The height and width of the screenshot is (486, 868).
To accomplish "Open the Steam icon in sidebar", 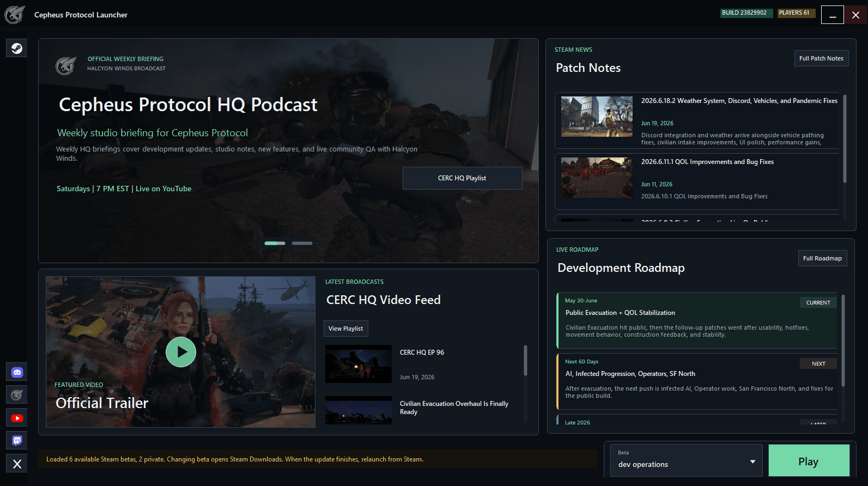I will pos(17,48).
